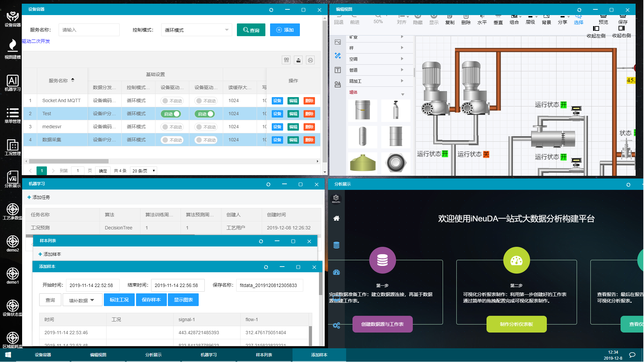
Task: Toggle second 不启动 switch on 数据采集 row
Action: tap(206, 140)
